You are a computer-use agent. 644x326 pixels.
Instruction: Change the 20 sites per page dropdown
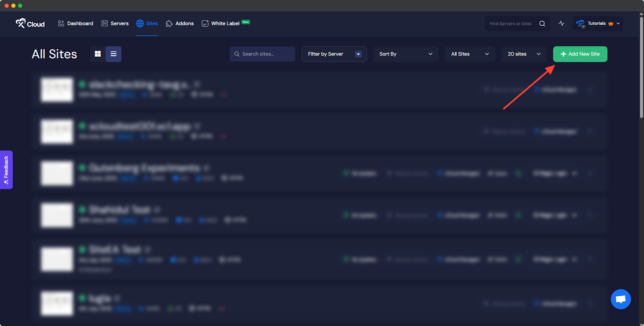[x=524, y=54]
